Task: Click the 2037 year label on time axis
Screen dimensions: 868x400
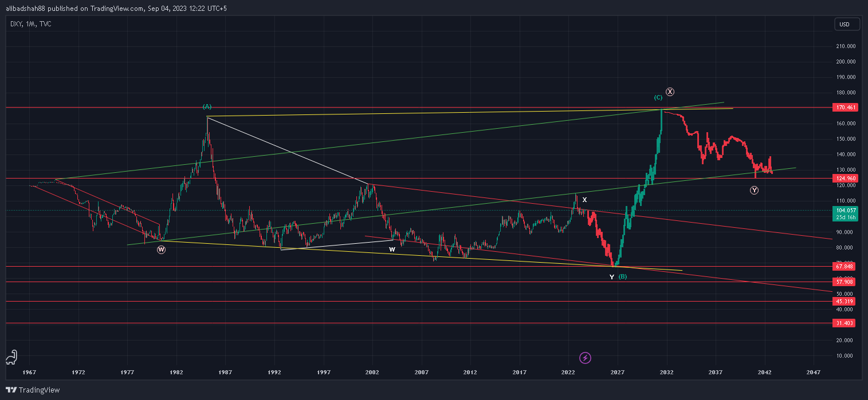Action: click(715, 371)
